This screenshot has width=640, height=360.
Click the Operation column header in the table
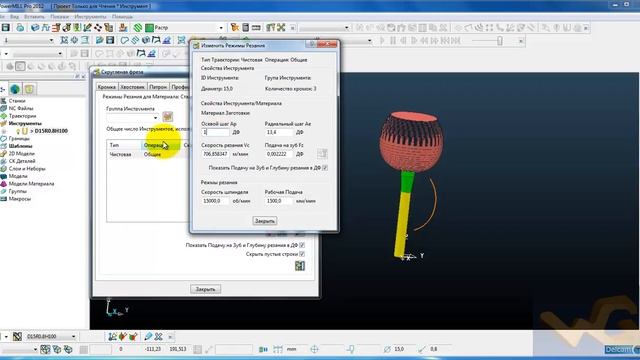(161, 145)
